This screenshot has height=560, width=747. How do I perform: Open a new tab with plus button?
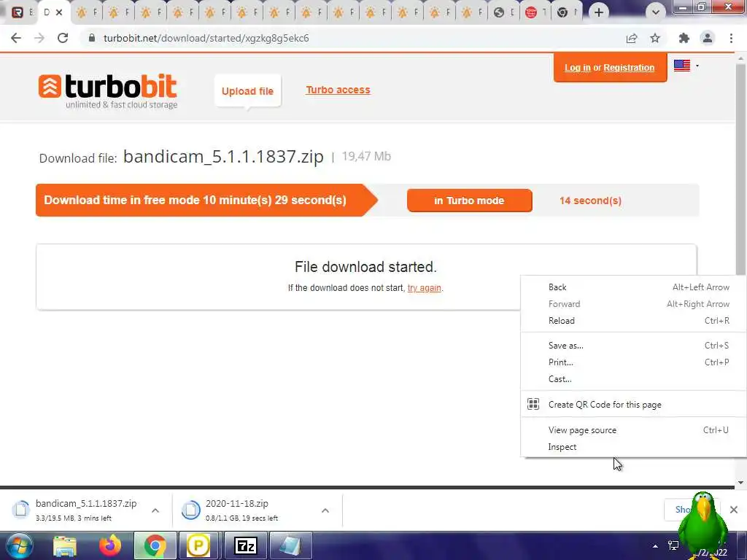click(x=599, y=12)
